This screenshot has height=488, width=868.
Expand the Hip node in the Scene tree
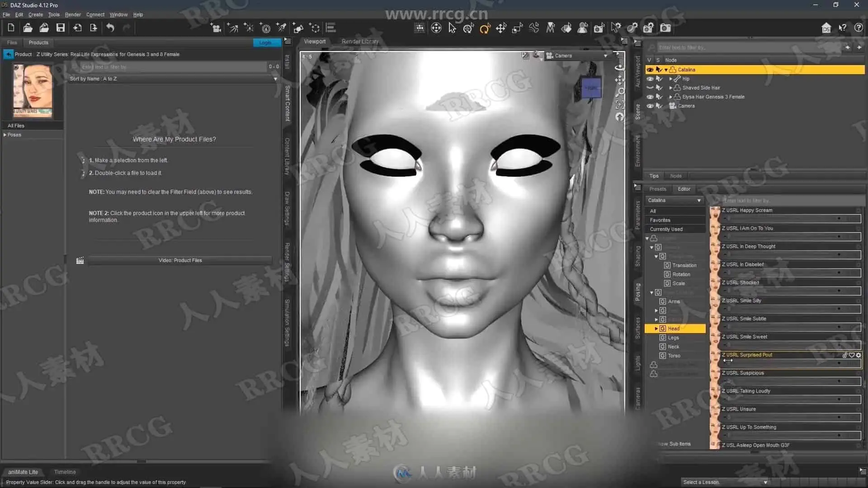tap(670, 79)
